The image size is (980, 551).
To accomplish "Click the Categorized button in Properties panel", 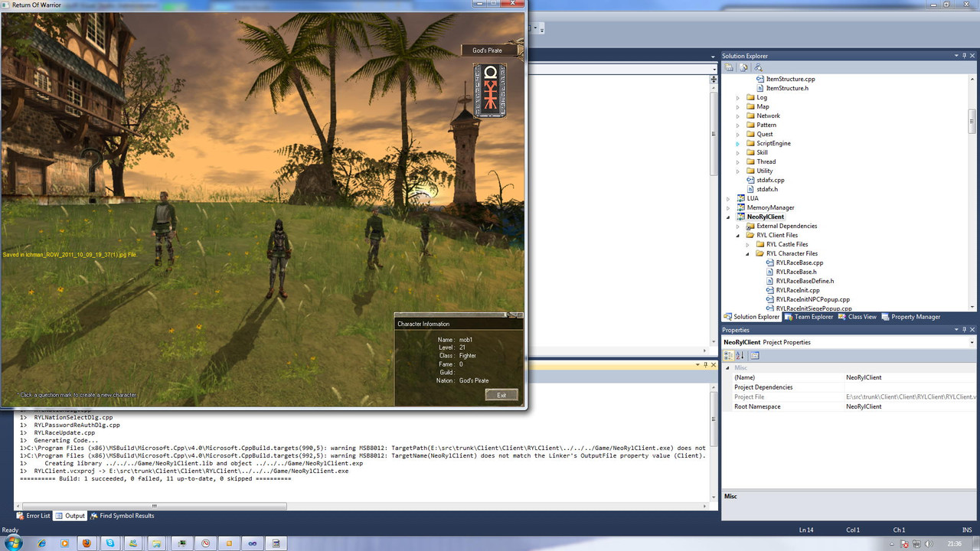I will pyautogui.click(x=729, y=355).
